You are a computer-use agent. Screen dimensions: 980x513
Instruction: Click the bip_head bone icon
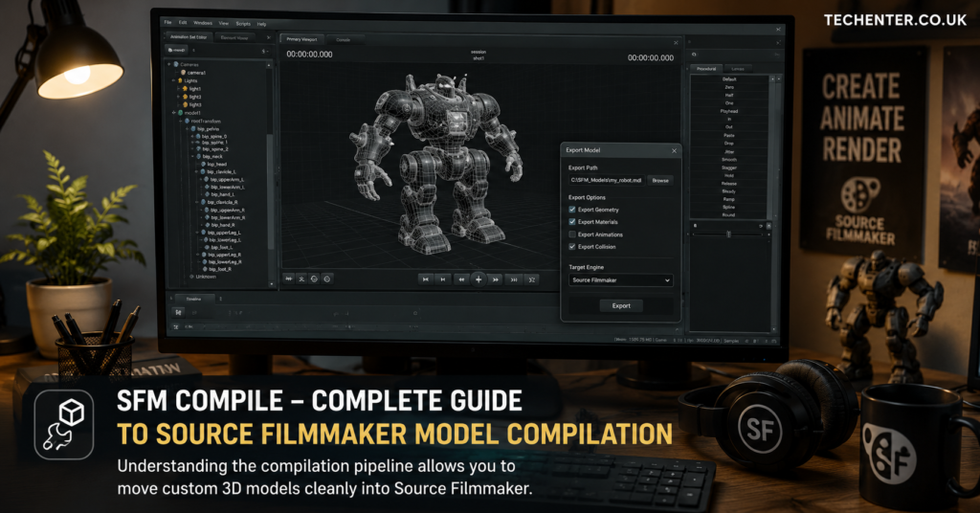203,164
